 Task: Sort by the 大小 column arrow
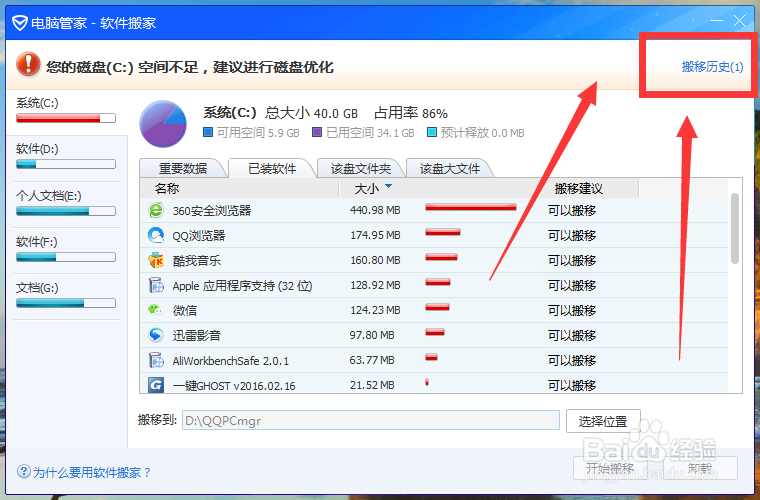[x=388, y=187]
